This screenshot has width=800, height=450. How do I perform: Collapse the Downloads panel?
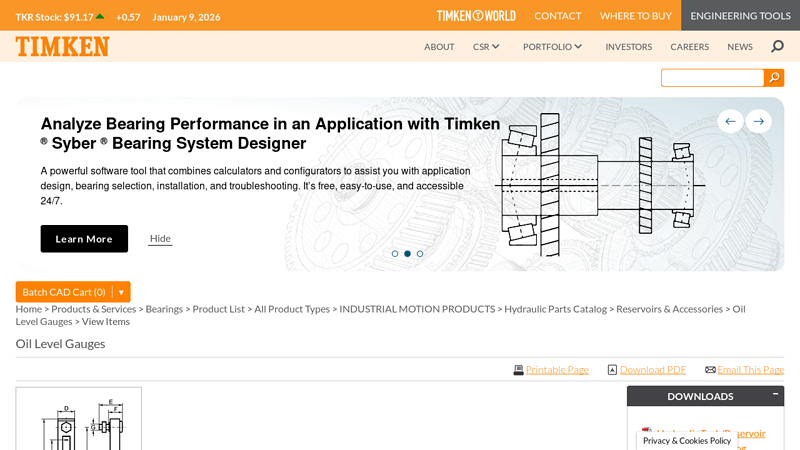(777, 396)
